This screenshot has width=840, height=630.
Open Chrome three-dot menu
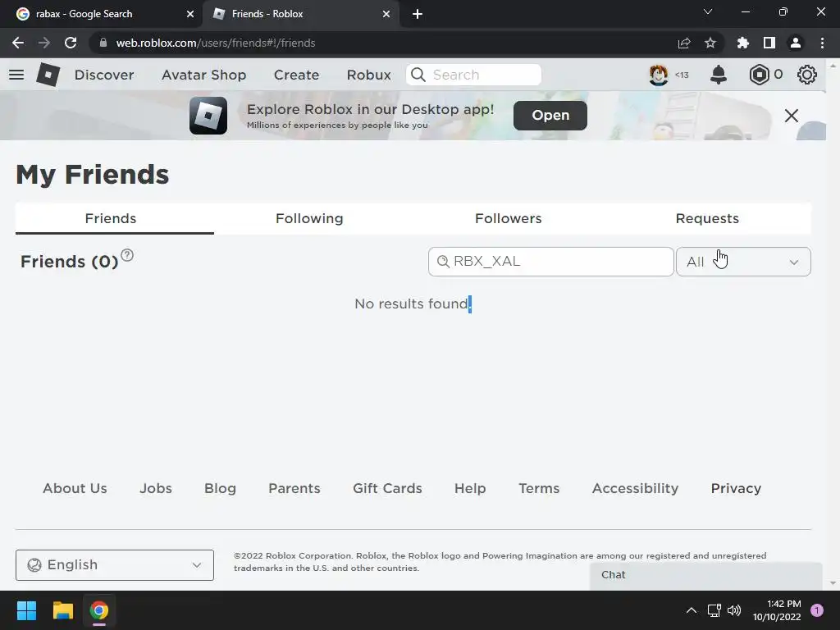tap(822, 43)
